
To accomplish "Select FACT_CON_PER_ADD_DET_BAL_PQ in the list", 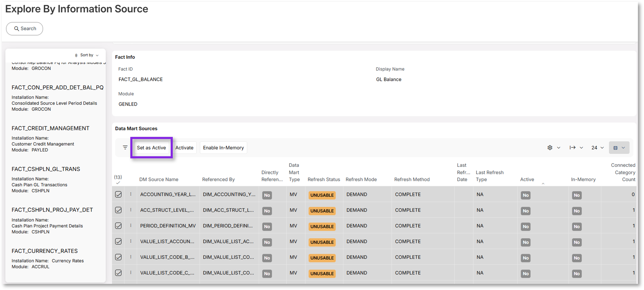I will (x=58, y=87).
